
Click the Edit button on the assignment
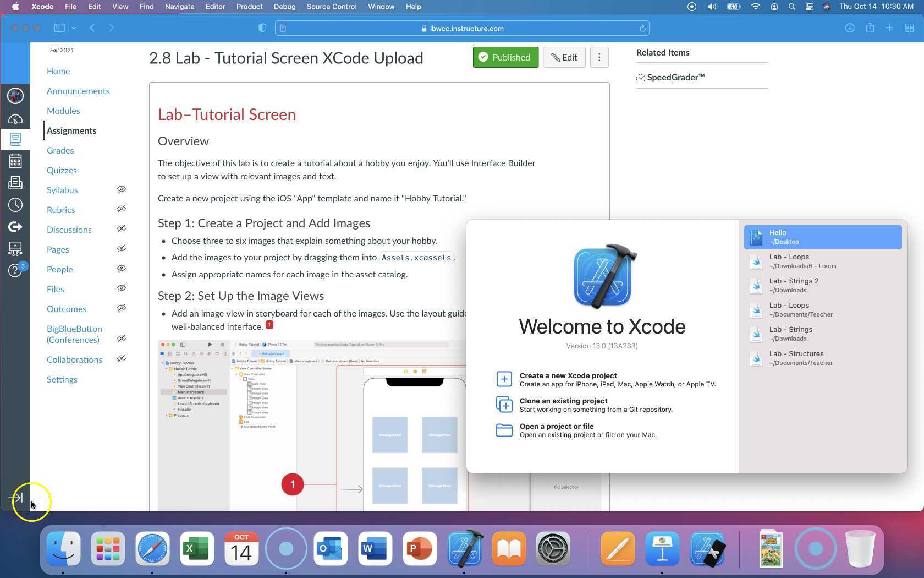(x=564, y=57)
